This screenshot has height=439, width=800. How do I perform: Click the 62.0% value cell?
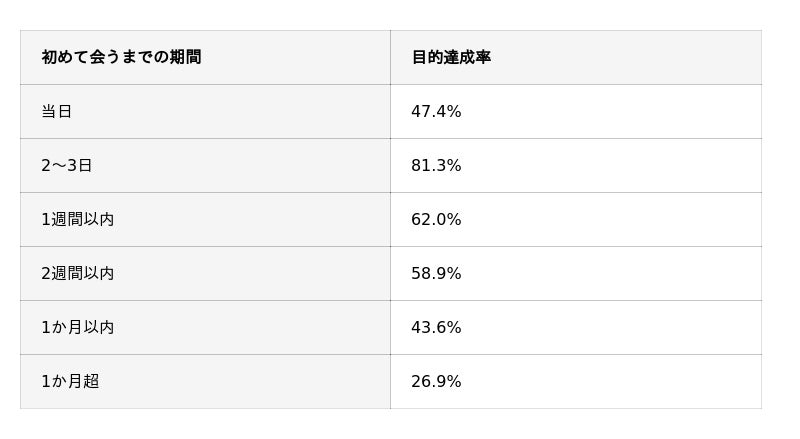coord(576,220)
